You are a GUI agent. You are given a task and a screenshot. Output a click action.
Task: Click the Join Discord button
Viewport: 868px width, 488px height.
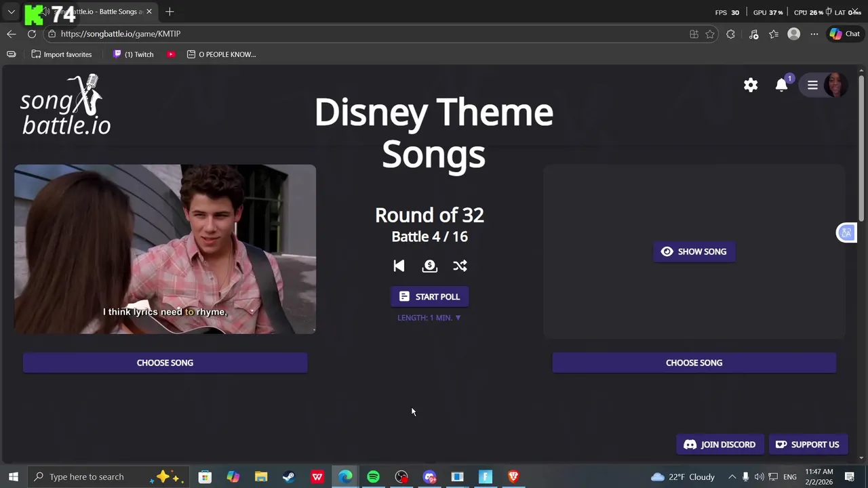tap(719, 445)
